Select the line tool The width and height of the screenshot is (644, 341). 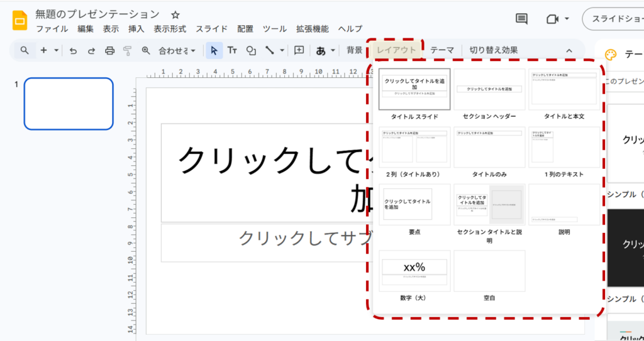270,50
